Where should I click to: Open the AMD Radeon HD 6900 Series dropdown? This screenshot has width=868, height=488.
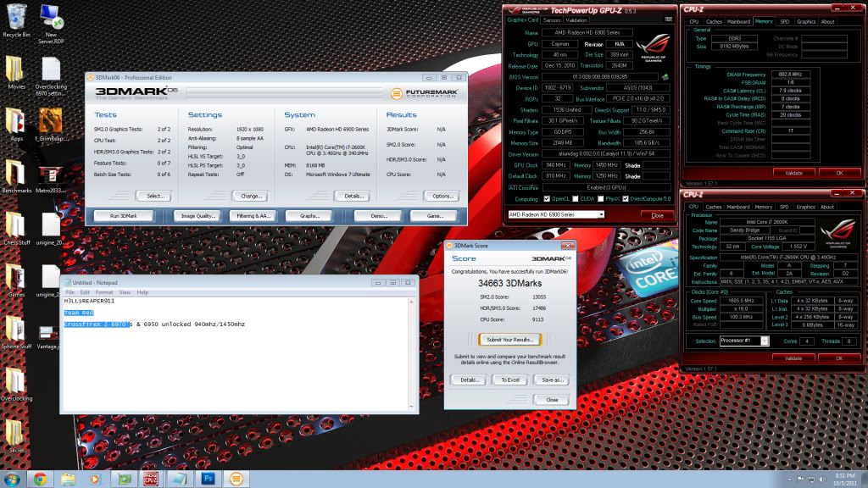coord(556,214)
